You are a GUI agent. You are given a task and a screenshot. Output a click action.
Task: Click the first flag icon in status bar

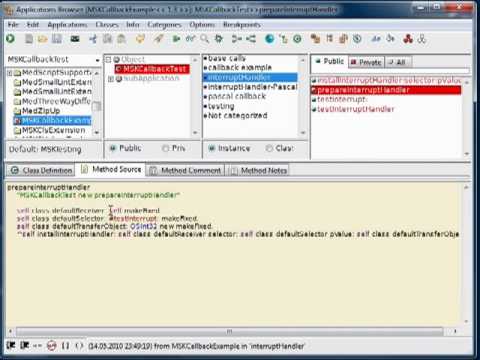coord(11,345)
